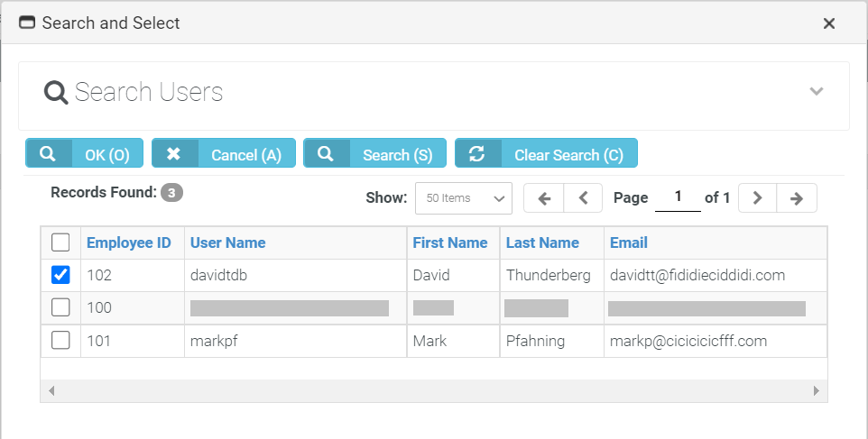Uncheck the checkbox for employee 102
This screenshot has width=868, height=439.
tap(60, 275)
